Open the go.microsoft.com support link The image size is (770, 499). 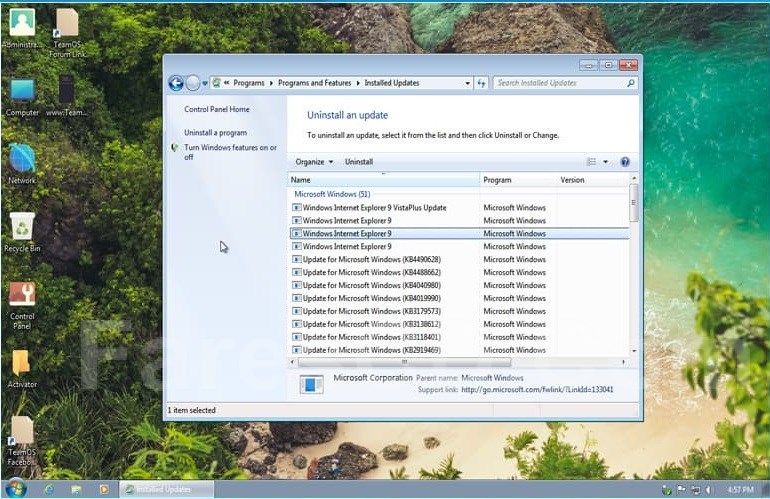[x=537, y=389]
